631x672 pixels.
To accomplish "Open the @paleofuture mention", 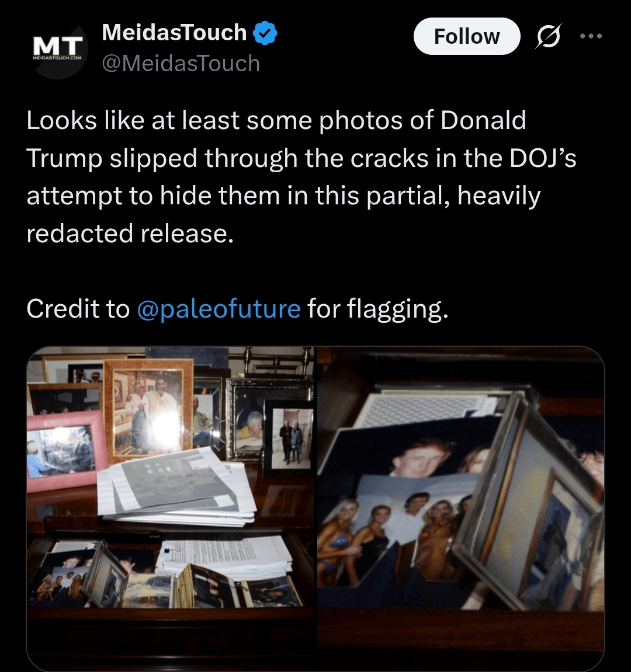I will tap(219, 309).
